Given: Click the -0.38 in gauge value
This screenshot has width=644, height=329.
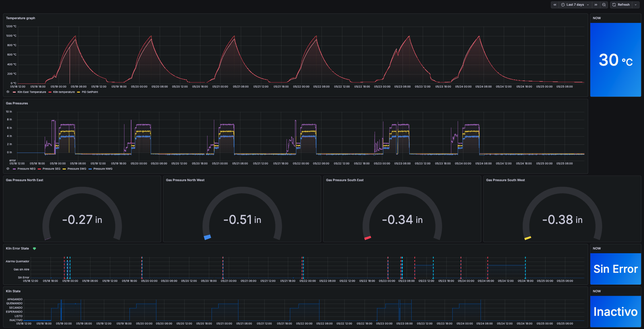Looking at the screenshot, I should click(562, 220).
